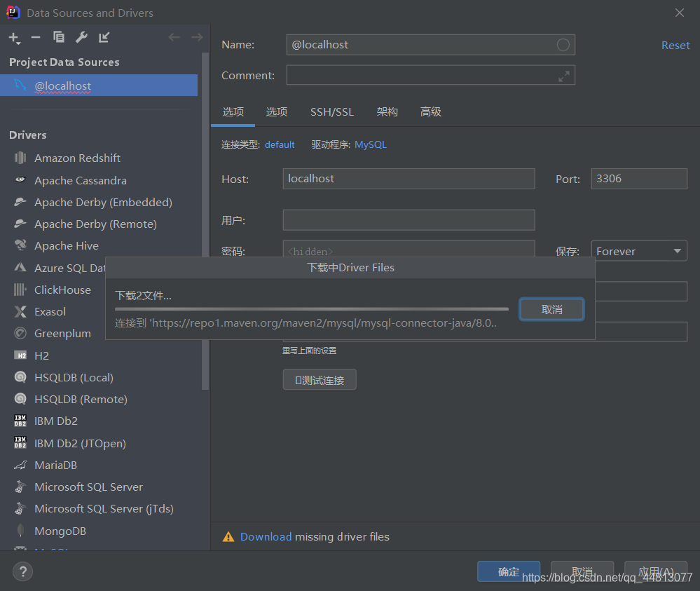Click the make global arrow icon

point(104,38)
